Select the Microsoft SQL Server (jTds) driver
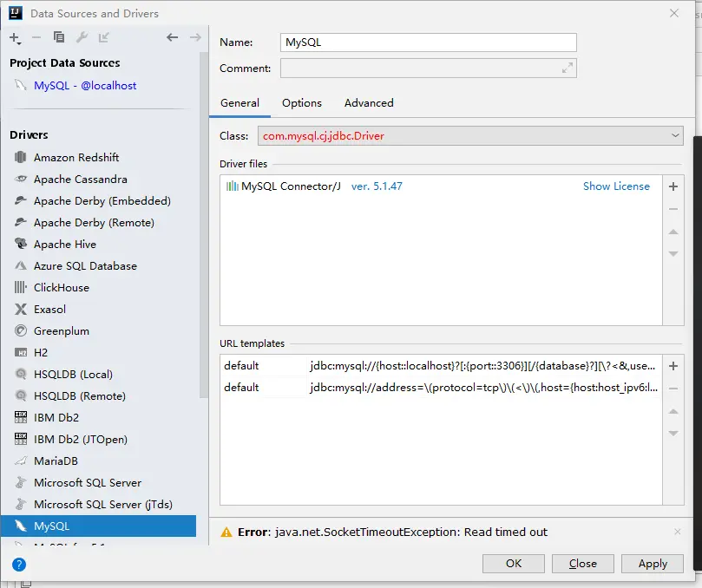This screenshot has width=702, height=588. coord(99,505)
